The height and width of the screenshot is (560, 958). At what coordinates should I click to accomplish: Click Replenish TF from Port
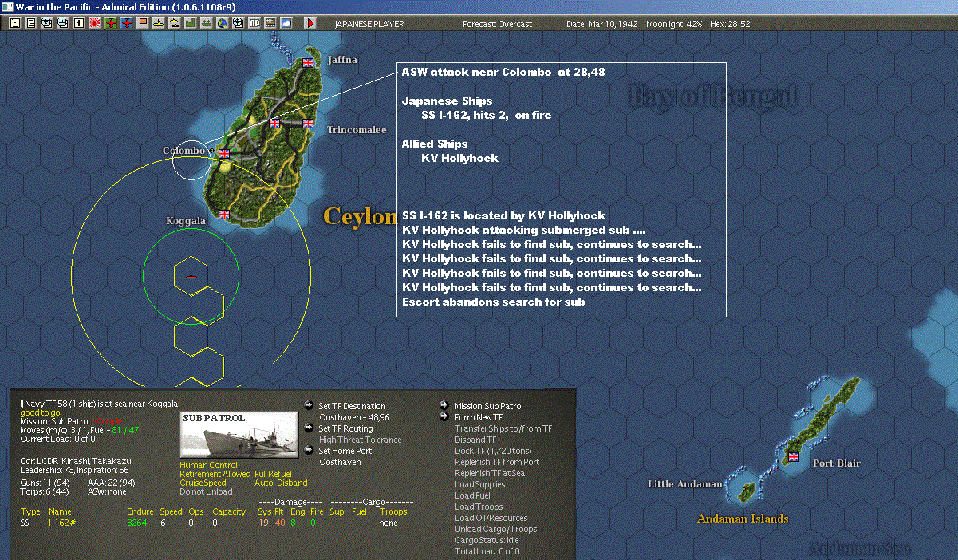497,462
